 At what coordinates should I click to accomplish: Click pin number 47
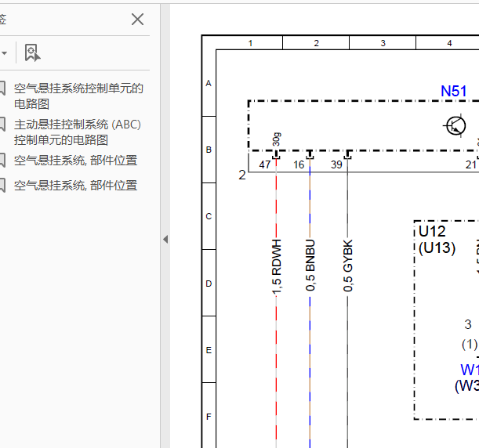click(x=265, y=164)
